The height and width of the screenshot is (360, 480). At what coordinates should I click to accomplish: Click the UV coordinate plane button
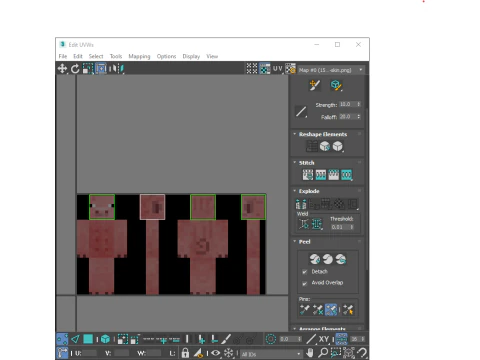tap(277, 69)
